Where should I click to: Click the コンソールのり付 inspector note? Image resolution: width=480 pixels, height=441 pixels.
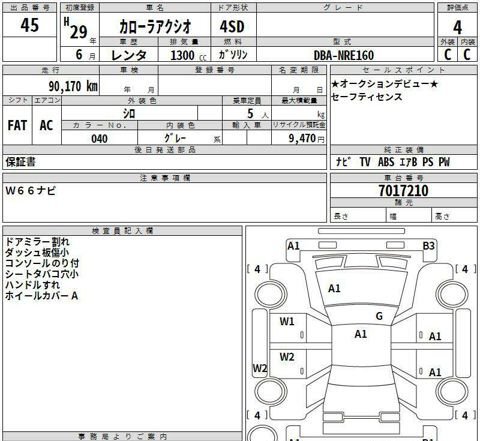point(42,263)
